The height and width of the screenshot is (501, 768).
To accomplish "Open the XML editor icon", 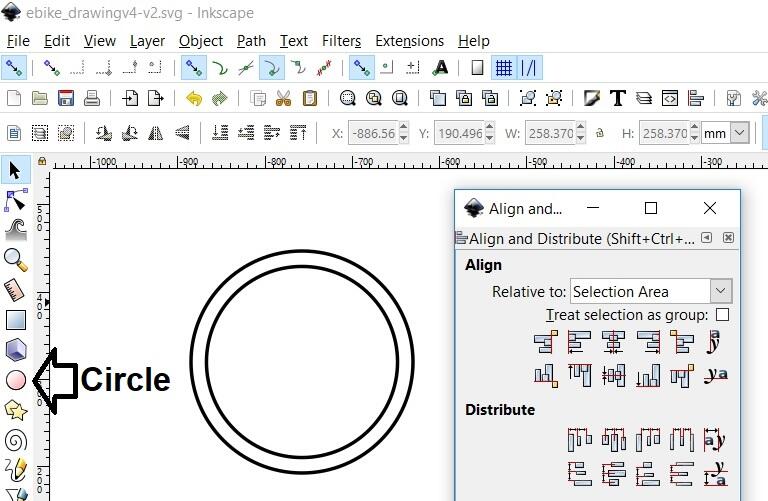I will [x=669, y=98].
